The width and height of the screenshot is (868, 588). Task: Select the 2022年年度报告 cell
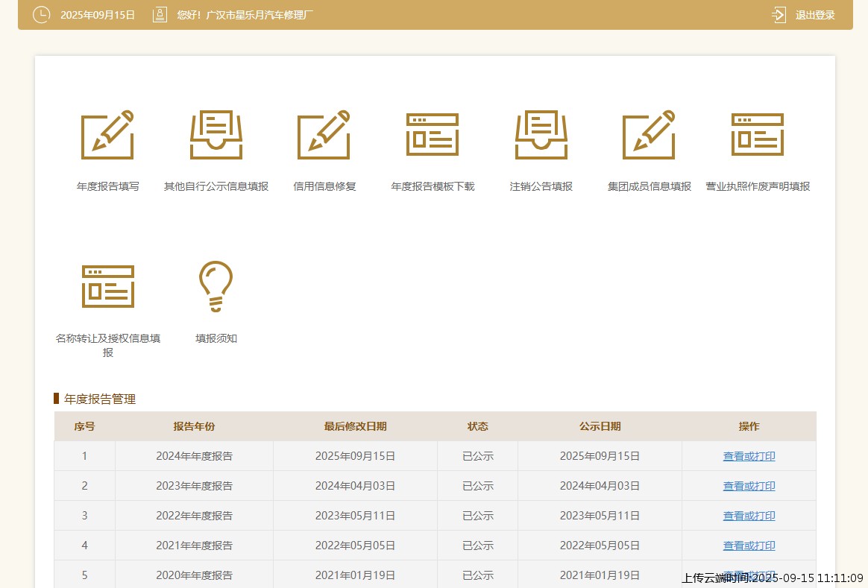click(195, 516)
